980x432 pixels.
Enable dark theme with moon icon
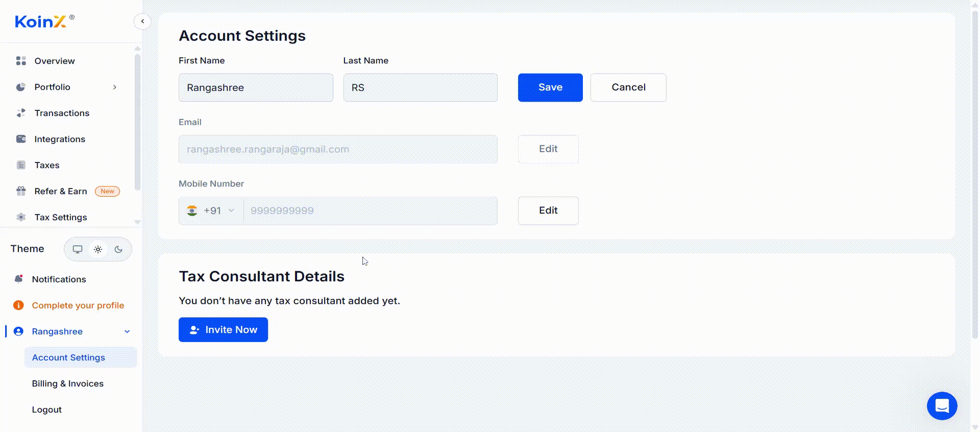(118, 249)
